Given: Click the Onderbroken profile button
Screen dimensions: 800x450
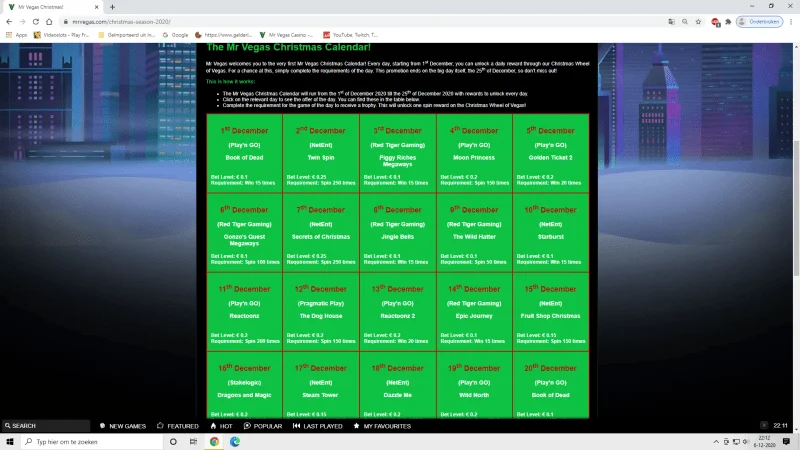Looking at the screenshot, I should [759, 22].
